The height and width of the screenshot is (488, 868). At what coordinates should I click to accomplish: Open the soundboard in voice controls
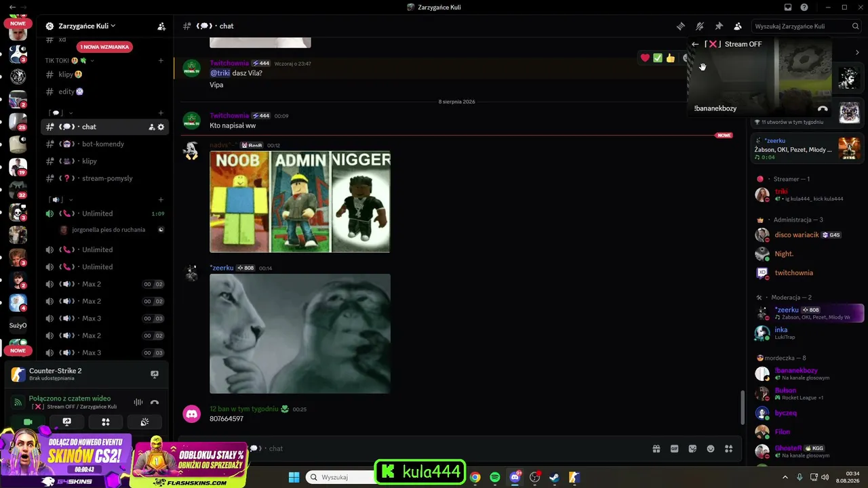[x=144, y=422]
